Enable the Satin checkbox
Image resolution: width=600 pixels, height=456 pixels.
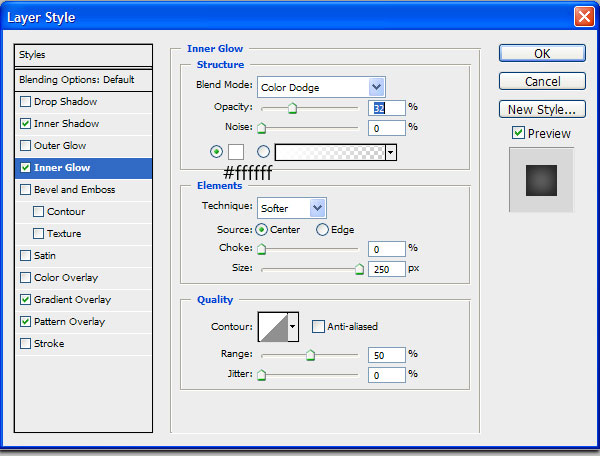(x=25, y=256)
